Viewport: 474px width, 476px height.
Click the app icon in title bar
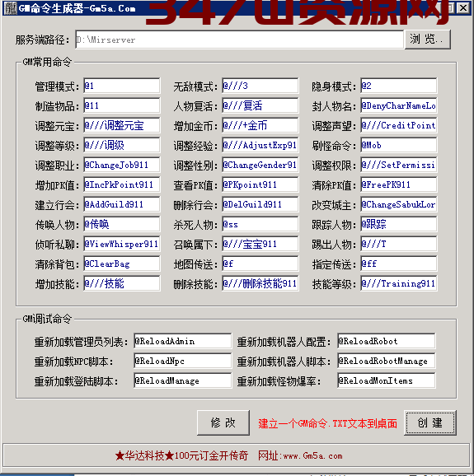pos(11,8)
